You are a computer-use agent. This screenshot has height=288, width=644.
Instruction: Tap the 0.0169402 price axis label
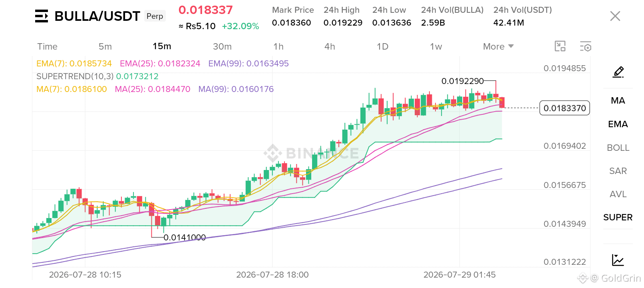coord(564,146)
